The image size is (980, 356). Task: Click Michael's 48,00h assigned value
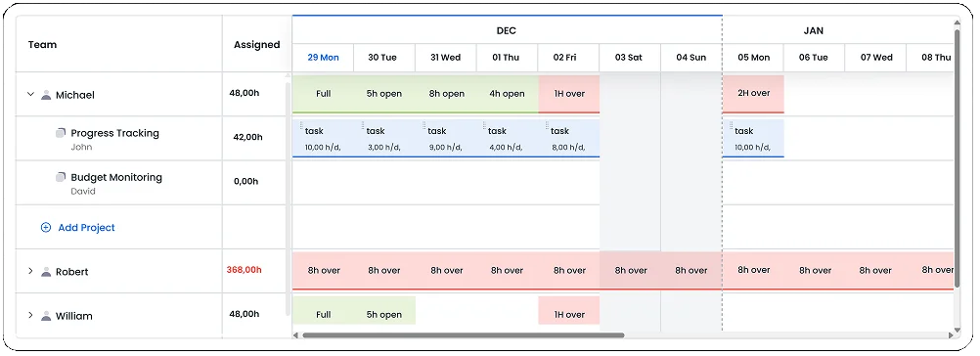[x=245, y=93]
